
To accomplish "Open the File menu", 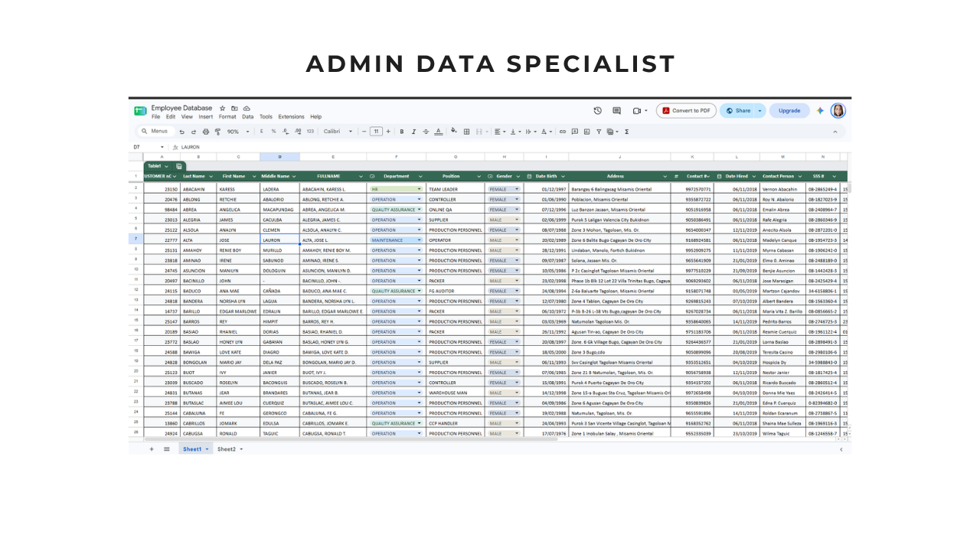I will point(155,117).
